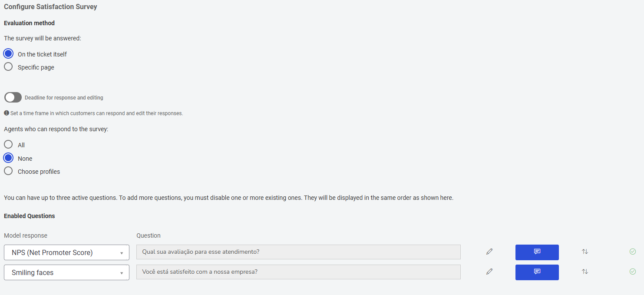Select the Specific page radio option
This screenshot has height=295, width=644.
point(8,67)
